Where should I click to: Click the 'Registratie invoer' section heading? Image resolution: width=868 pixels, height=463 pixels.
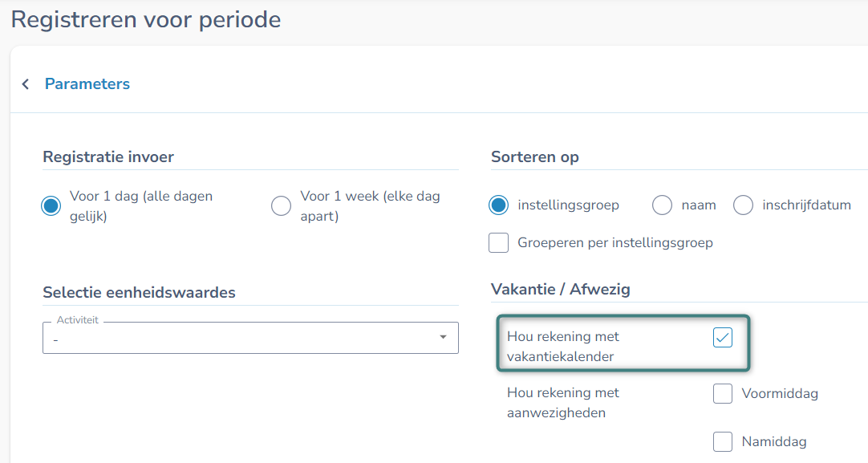point(108,156)
